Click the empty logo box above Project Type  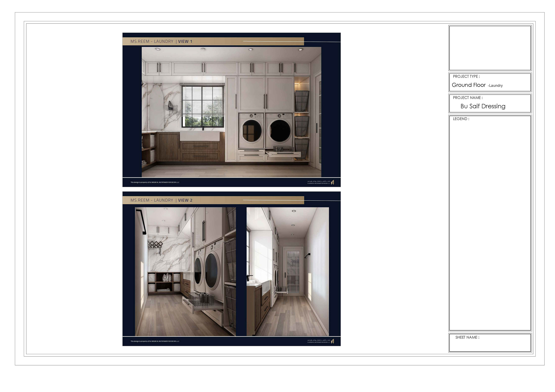pyautogui.click(x=490, y=48)
